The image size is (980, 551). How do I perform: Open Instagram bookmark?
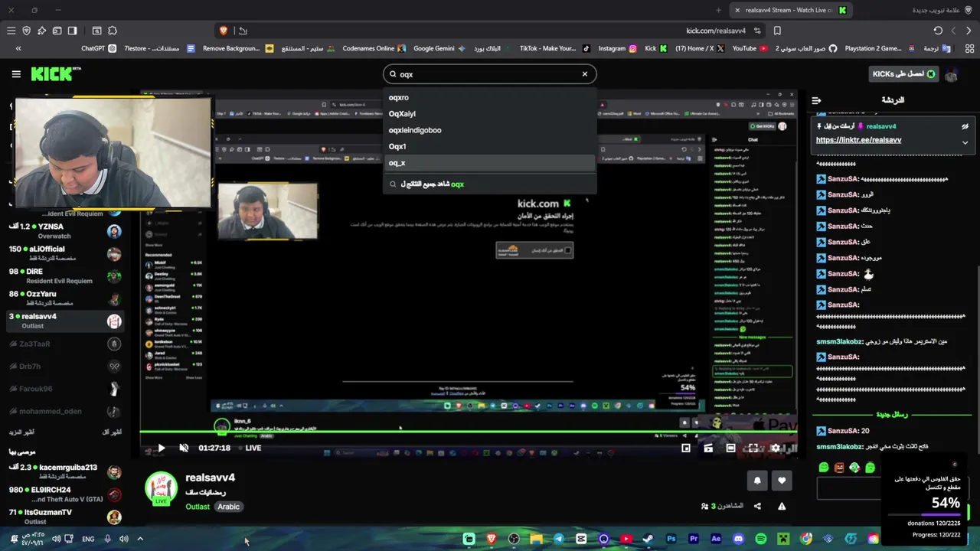(x=617, y=48)
